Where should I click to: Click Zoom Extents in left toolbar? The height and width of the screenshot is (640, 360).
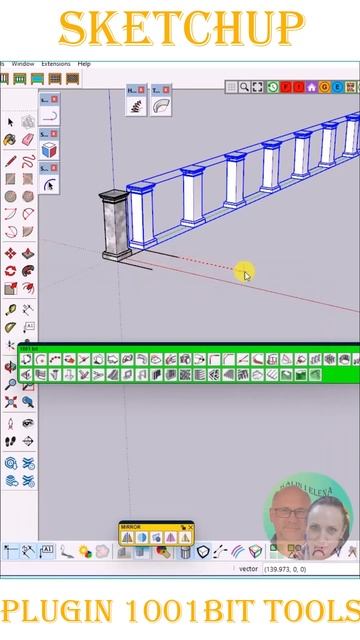click(x=10, y=402)
